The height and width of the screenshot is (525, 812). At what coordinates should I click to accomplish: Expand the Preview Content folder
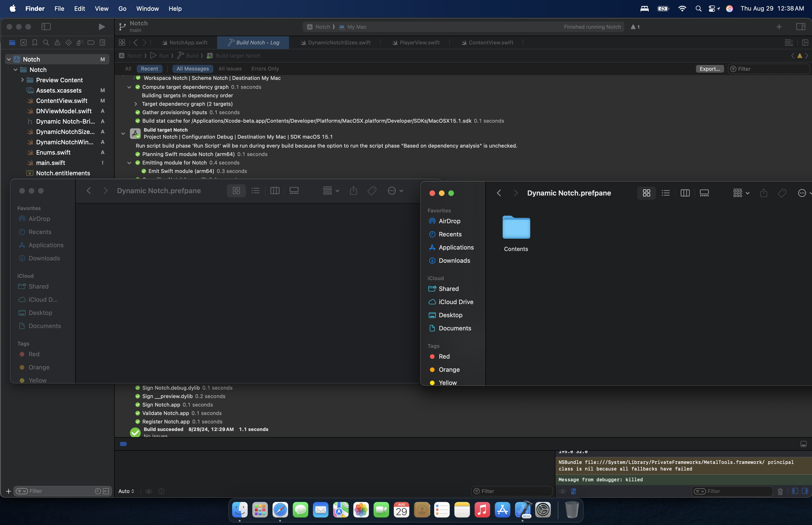pos(22,80)
